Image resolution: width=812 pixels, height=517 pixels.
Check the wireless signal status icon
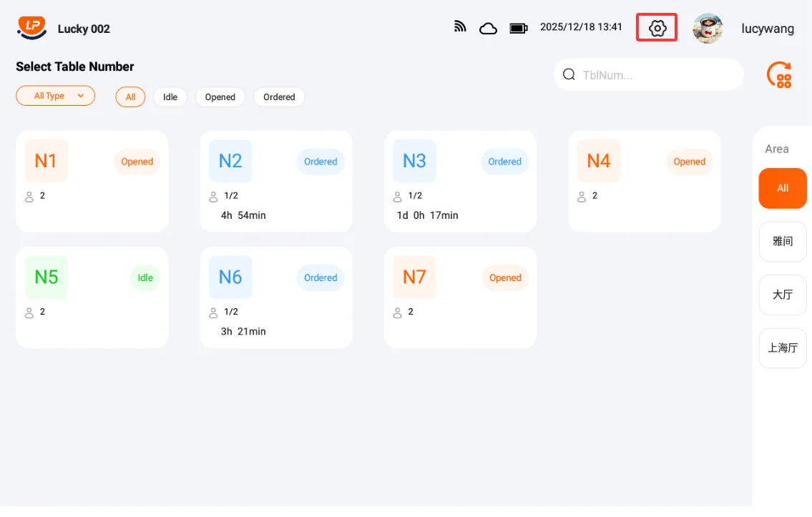point(460,26)
